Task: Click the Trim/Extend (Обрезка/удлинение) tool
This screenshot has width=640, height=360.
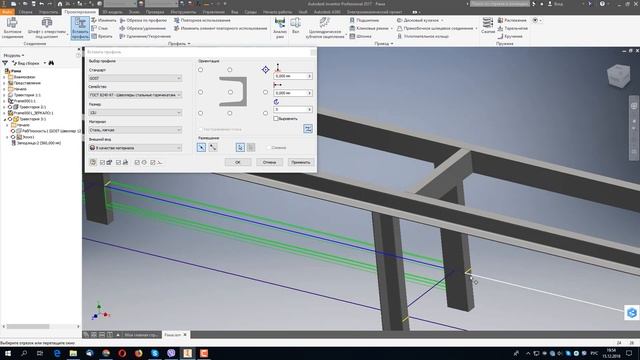Action: point(142,28)
